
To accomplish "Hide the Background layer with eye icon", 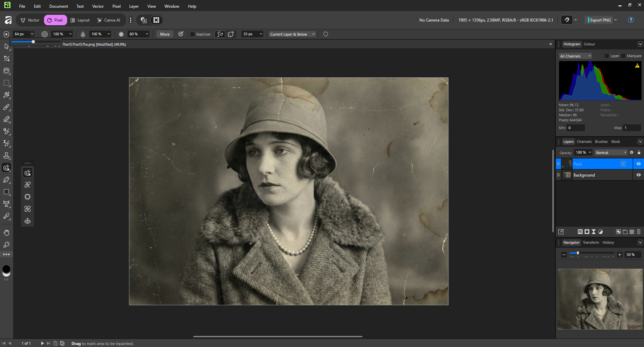I will click(639, 175).
